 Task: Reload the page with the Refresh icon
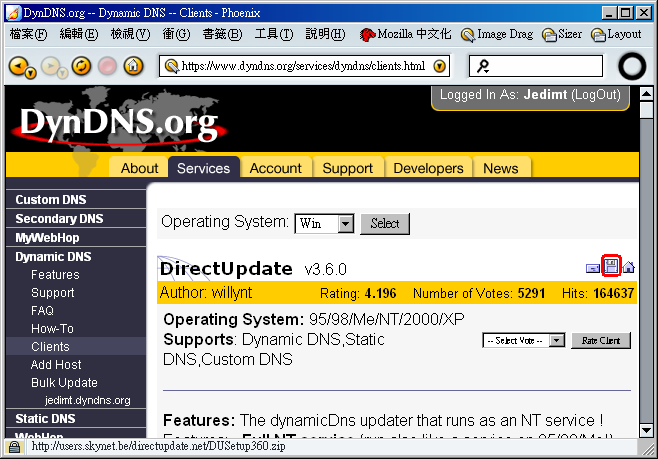pyautogui.click(x=81, y=66)
